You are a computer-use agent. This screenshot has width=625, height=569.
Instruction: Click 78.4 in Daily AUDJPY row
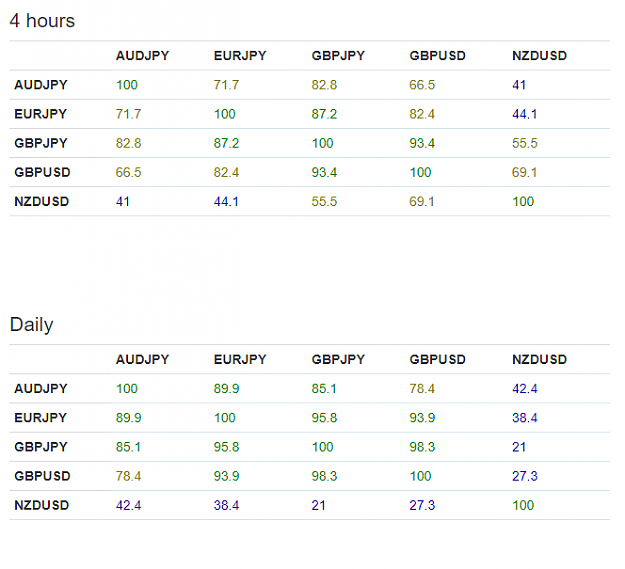pos(422,388)
